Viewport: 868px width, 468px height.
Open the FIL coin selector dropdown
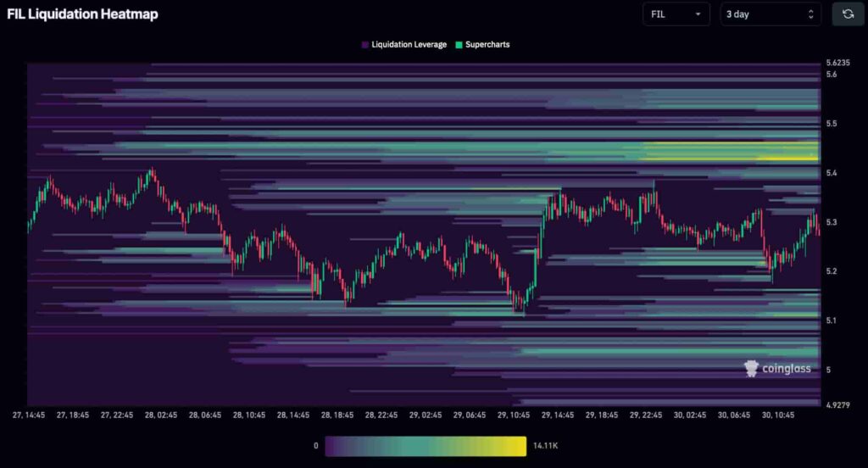tap(676, 14)
